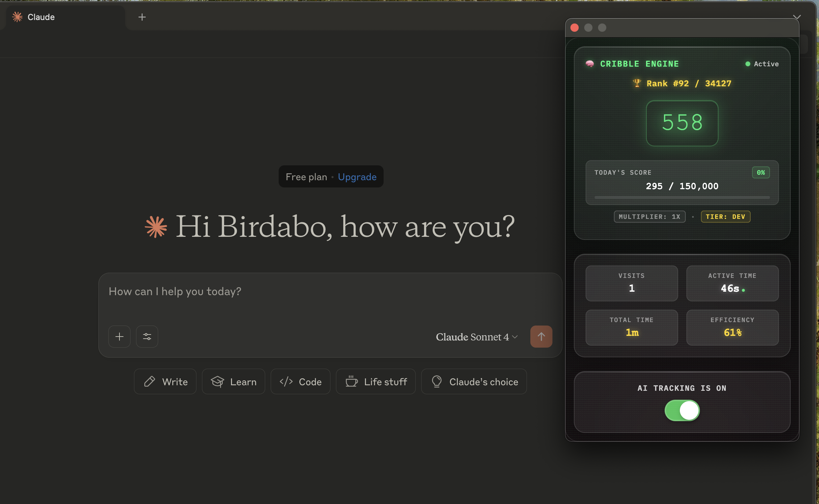Screen dimensions: 819x504
Task: Click the brain icon beside Cribble Engine
Action: point(590,64)
